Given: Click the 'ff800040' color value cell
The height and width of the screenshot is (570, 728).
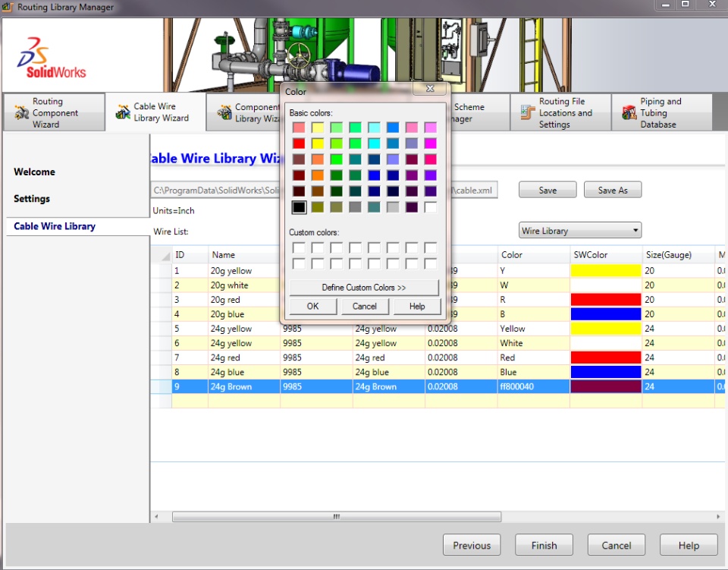Looking at the screenshot, I should [533, 386].
